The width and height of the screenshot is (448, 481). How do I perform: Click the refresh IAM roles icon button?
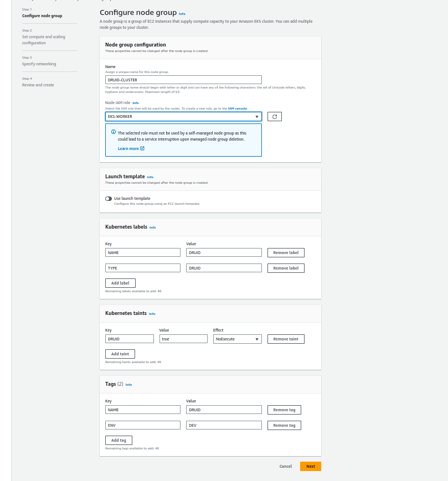pyautogui.click(x=275, y=117)
